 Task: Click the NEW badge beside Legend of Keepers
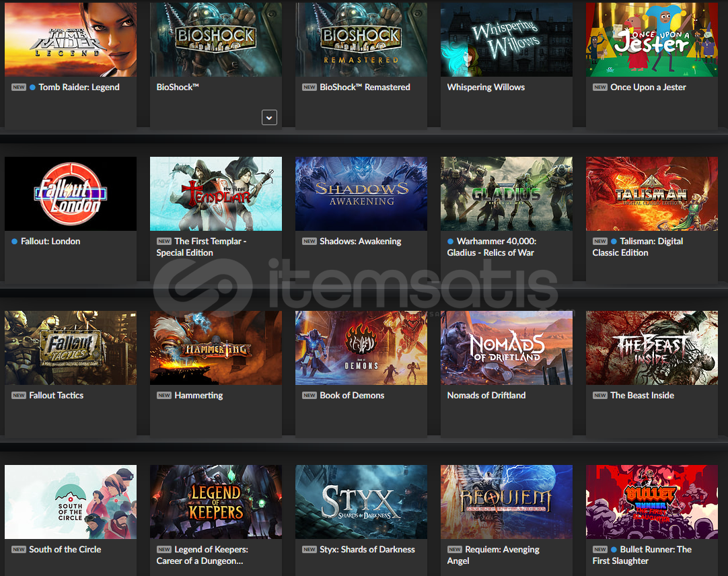pos(164,550)
